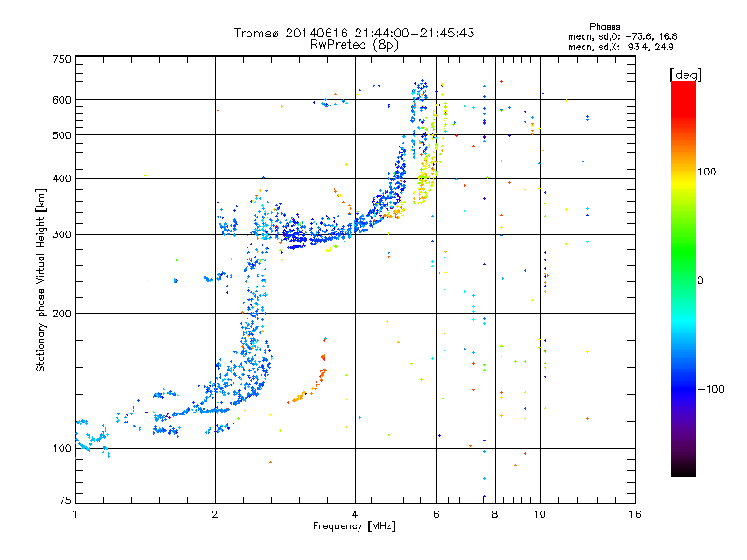Click the plot title 'Tromsø 20140616 21:44:00-21:45:43'
This screenshot has width=747, height=560.
(x=354, y=33)
